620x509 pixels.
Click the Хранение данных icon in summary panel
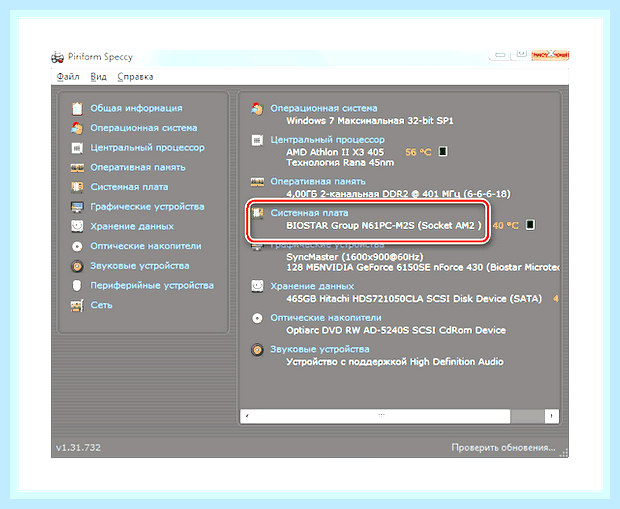pos(257,286)
